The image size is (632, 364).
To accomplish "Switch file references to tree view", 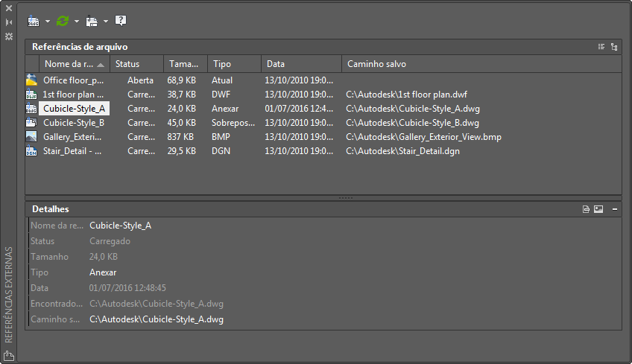I will (613, 46).
